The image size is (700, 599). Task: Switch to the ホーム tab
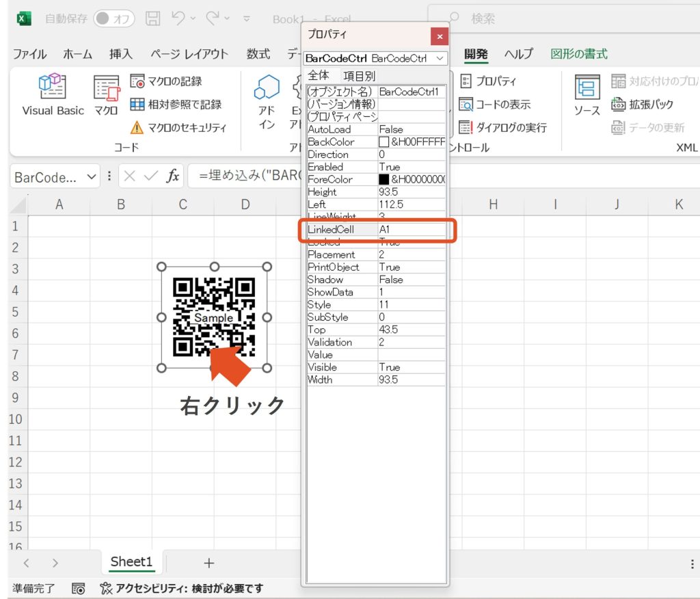pos(78,54)
